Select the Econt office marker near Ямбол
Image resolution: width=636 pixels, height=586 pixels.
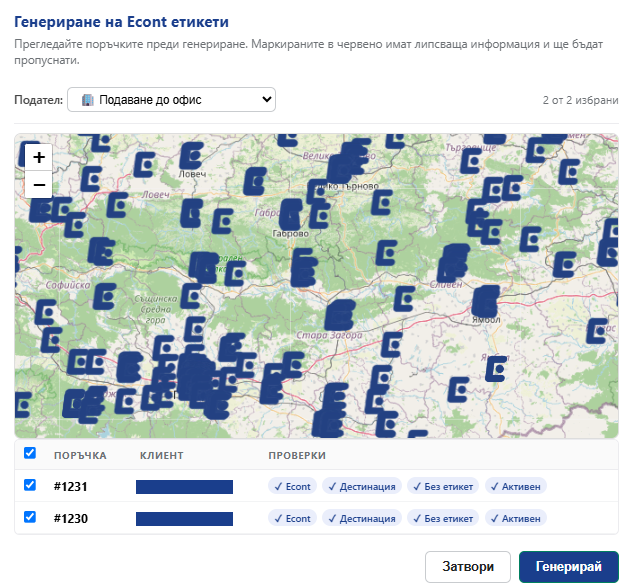pyautogui.click(x=486, y=301)
